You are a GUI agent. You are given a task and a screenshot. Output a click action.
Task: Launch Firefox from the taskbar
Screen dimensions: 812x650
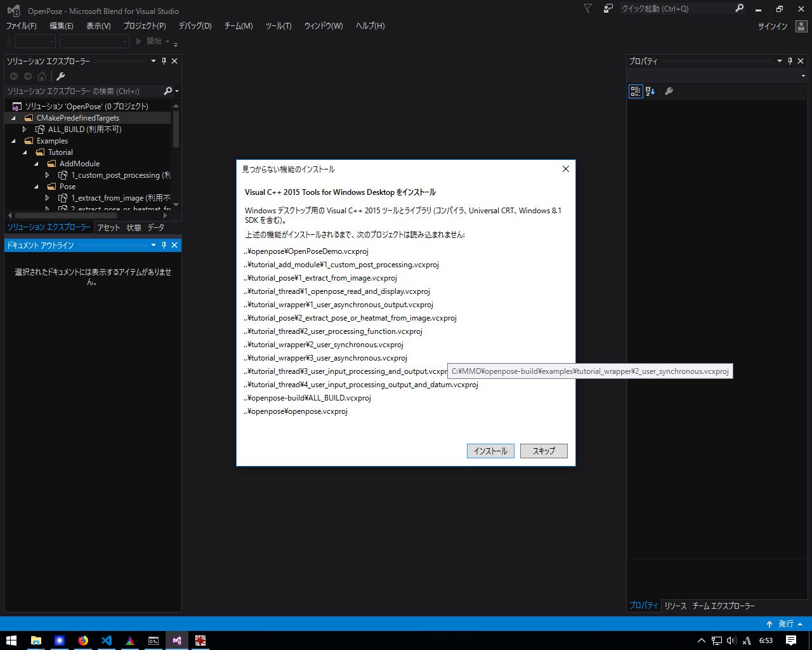click(x=83, y=641)
